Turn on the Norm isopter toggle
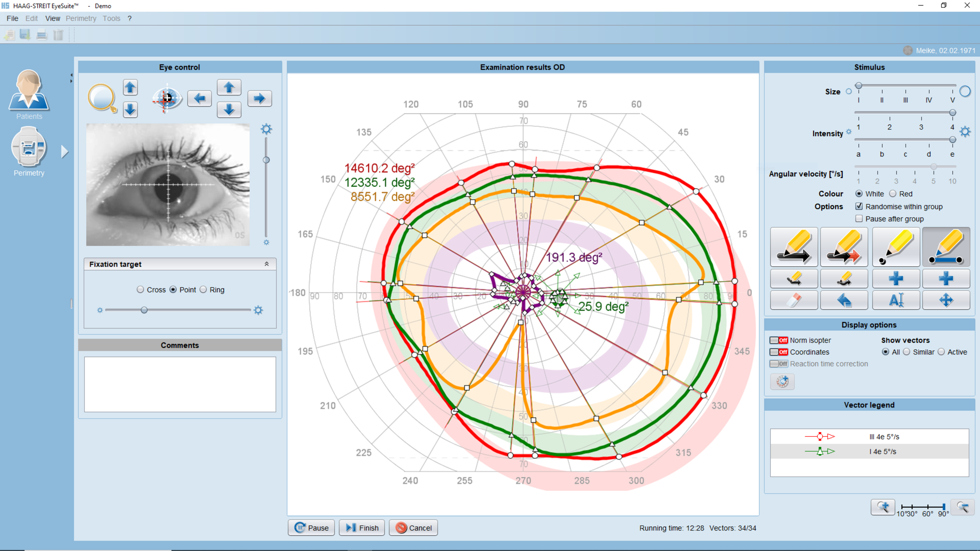The height and width of the screenshot is (551, 980). click(x=778, y=340)
